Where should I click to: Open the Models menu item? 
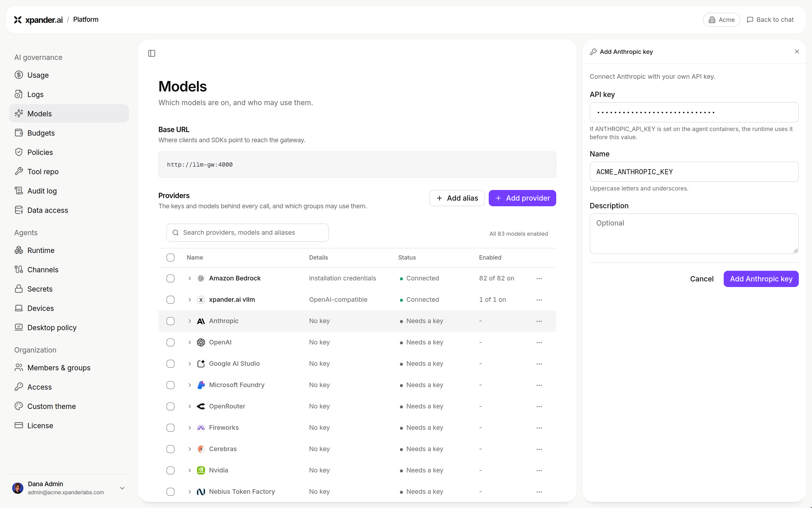point(69,114)
